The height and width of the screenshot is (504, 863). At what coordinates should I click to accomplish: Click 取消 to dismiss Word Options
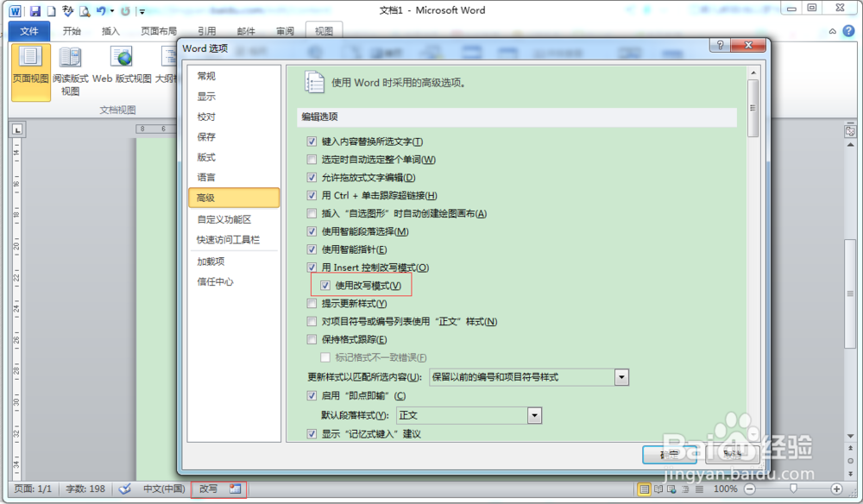(x=734, y=456)
